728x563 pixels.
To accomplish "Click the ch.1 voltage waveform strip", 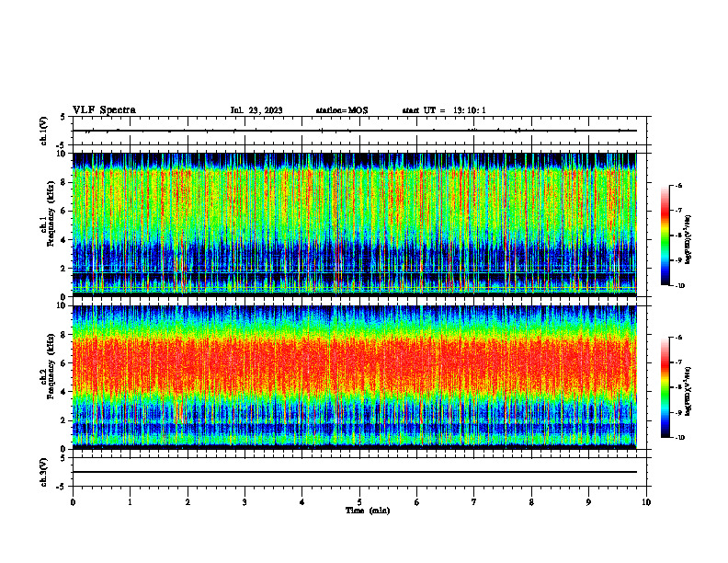I will (x=359, y=131).
